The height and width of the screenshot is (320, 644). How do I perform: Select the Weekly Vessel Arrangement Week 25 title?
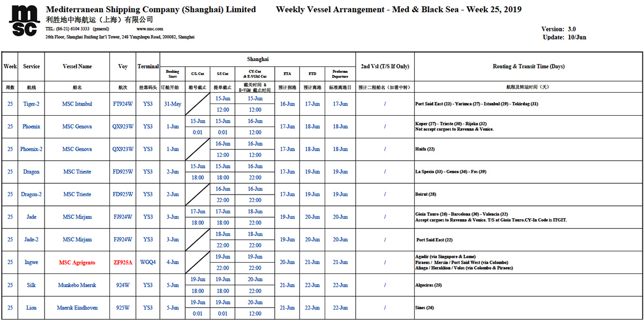[398, 10]
